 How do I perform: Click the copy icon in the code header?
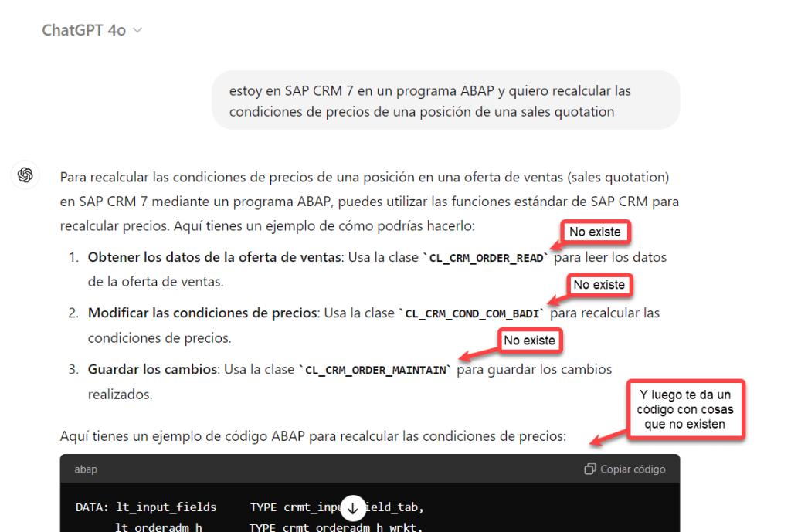click(590, 469)
